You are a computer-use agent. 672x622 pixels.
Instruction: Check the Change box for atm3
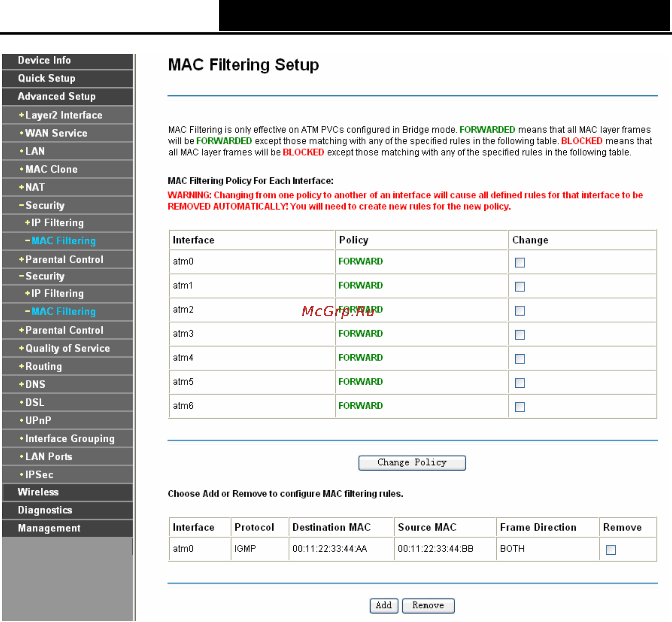point(520,335)
